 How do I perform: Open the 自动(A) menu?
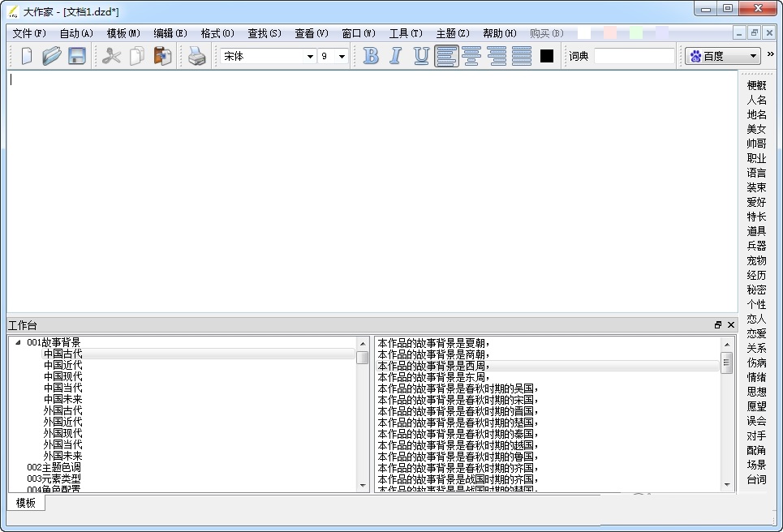click(76, 33)
